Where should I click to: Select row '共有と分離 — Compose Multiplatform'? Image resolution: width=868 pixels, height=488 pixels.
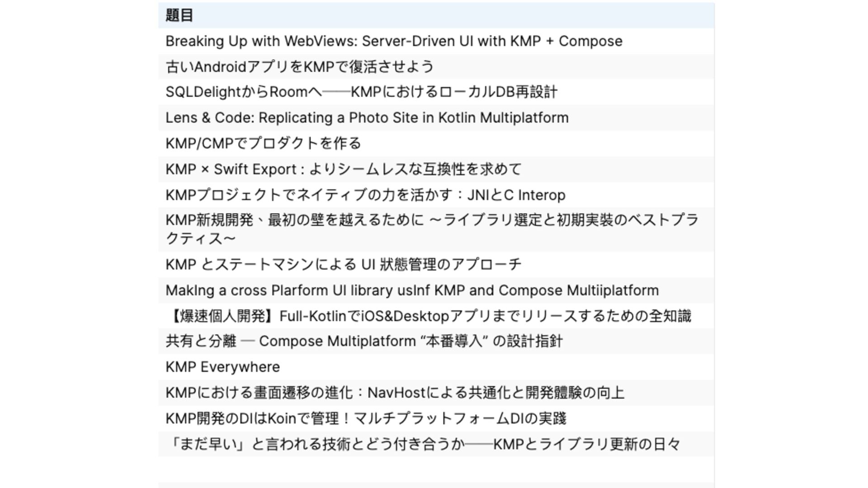(x=436, y=341)
